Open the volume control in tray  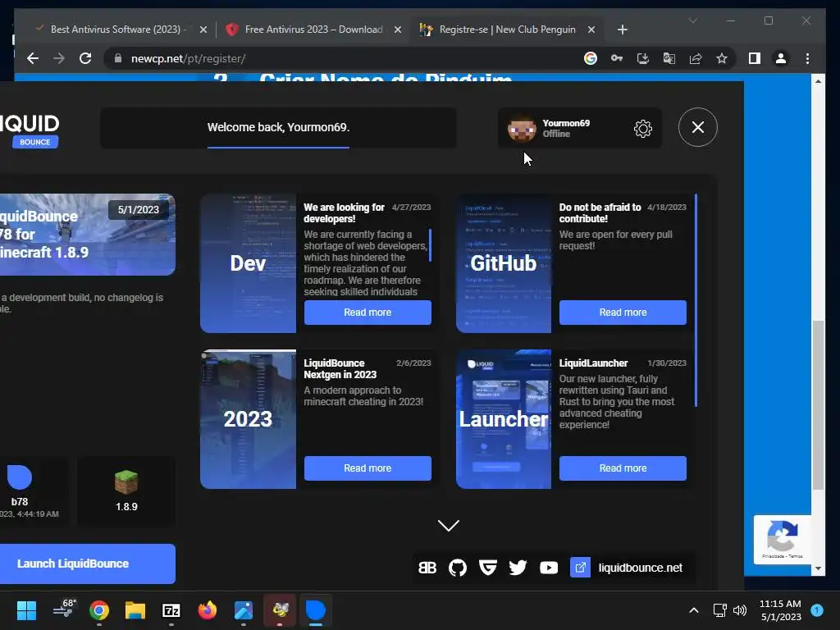pos(740,610)
